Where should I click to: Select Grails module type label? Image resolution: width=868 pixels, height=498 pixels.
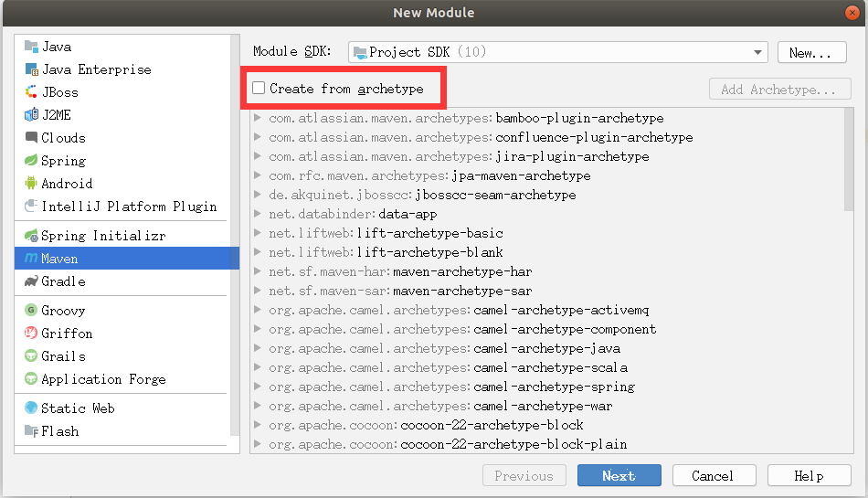coord(64,355)
